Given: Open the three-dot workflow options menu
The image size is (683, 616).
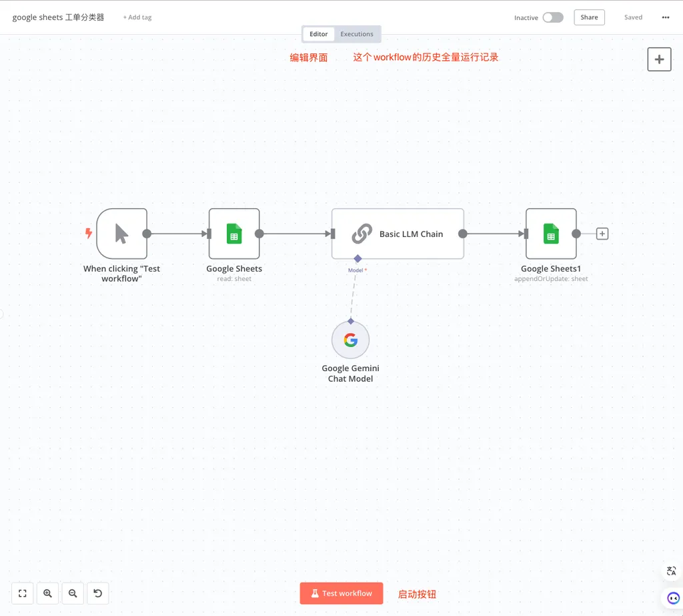Looking at the screenshot, I should [665, 17].
